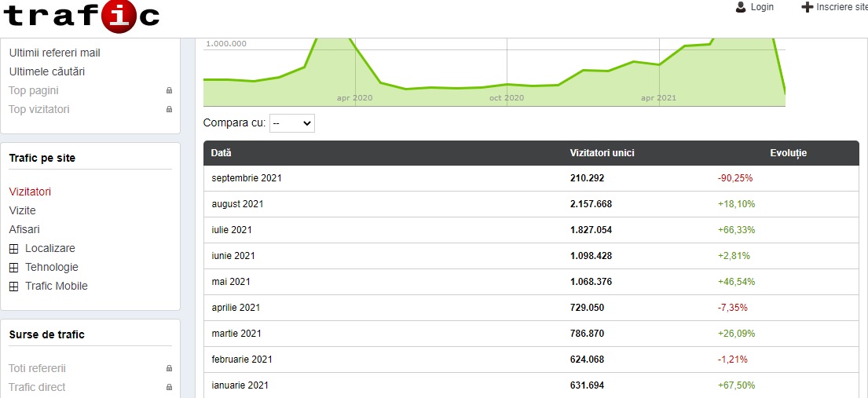Click the Login user icon
This screenshot has width=868, height=398.
pos(740,7)
